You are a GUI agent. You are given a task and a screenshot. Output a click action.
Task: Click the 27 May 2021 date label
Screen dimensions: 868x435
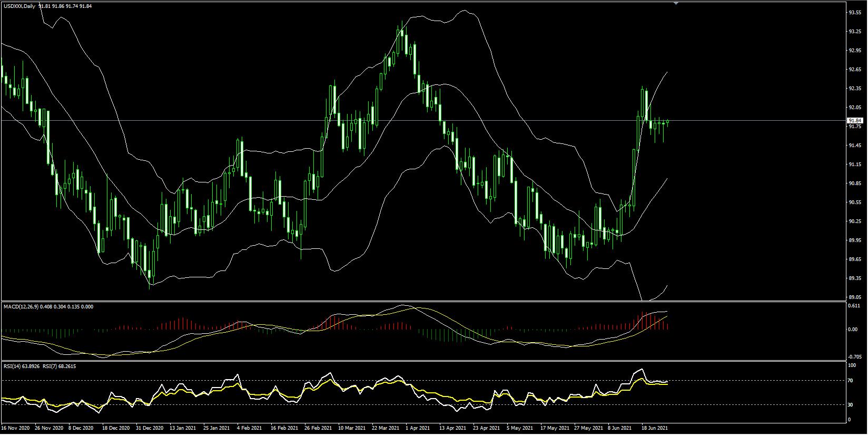[587, 428]
